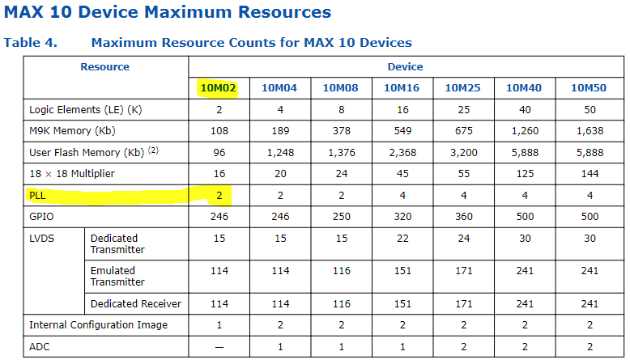Click the "Table 4." caption label
Image resolution: width=630 pixels, height=364 pixels.
(31, 43)
